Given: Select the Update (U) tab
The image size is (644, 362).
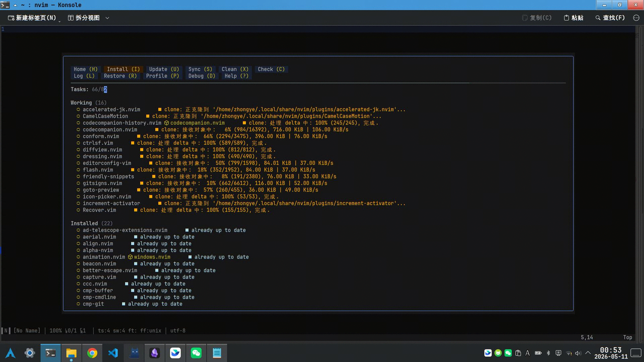Looking at the screenshot, I should pos(164,69).
